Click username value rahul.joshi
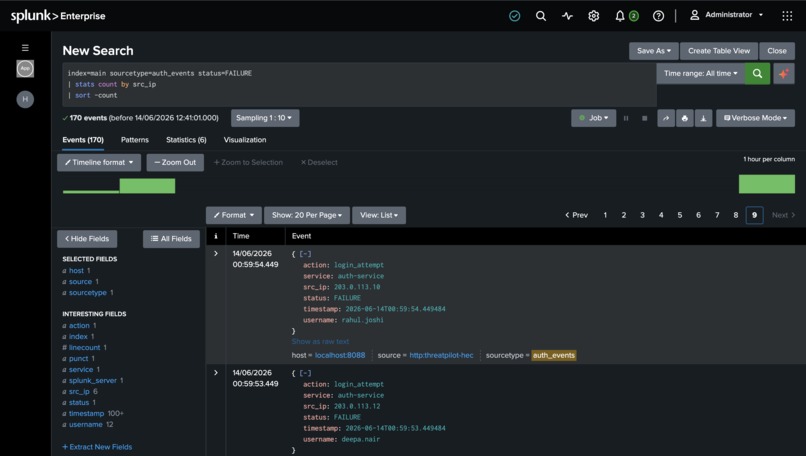Image resolution: width=806 pixels, height=456 pixels. click(x=363, y=320)
